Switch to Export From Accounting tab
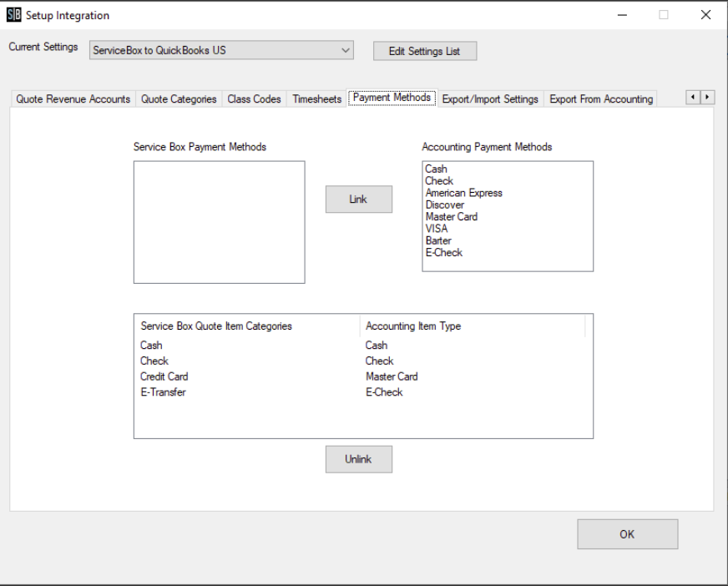728x586 pixels. pos(601,99)
